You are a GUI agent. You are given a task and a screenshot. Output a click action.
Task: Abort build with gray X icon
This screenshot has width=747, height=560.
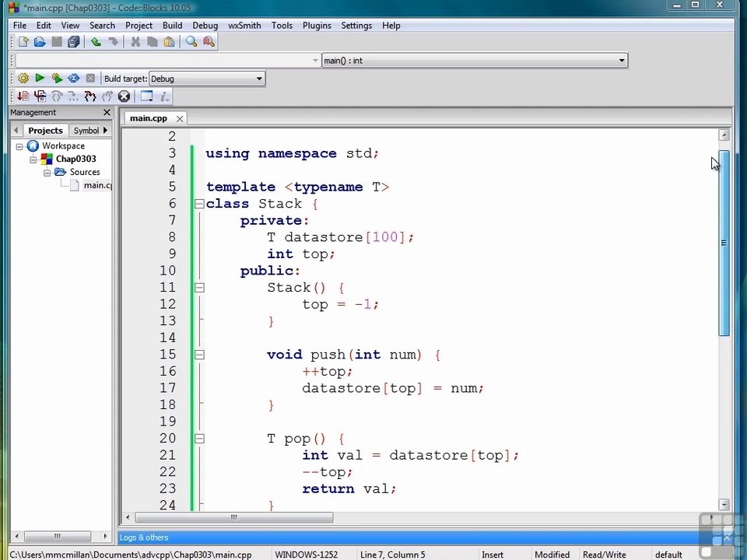(90, 78)
